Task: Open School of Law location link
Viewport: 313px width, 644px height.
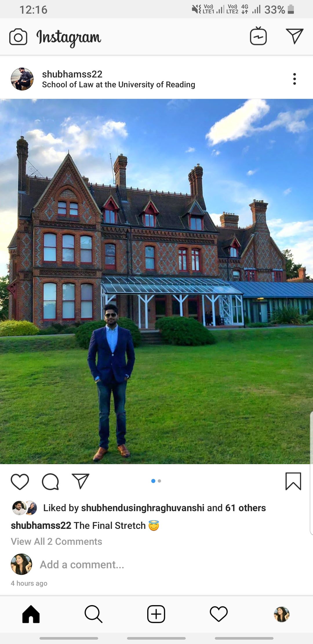Action: click(119, 84)
